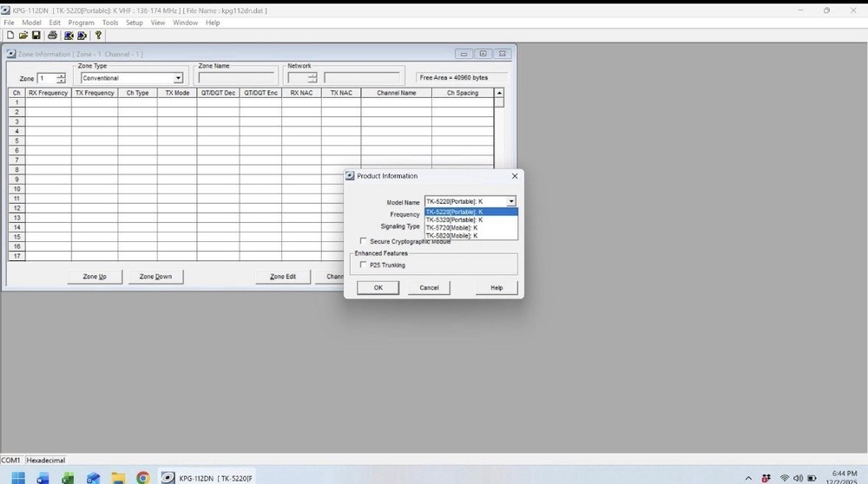Enable the P25 Trunking checkbox

coord(363,265)
